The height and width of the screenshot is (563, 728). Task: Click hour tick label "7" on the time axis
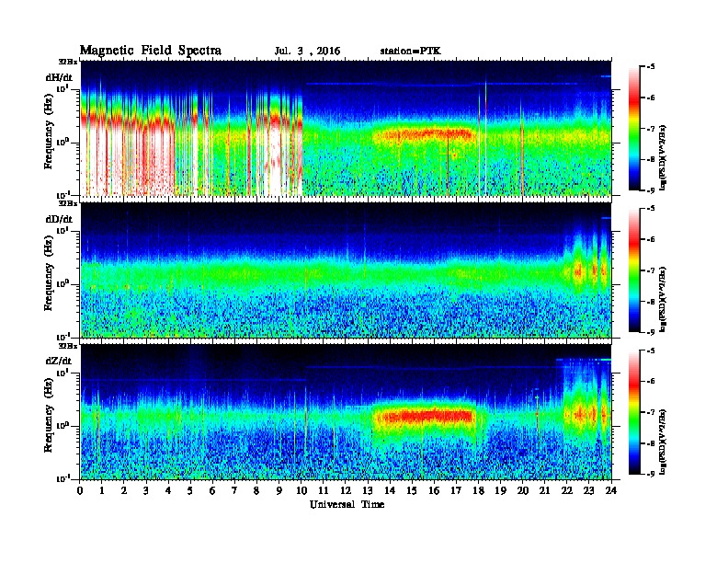coord(234,491)
